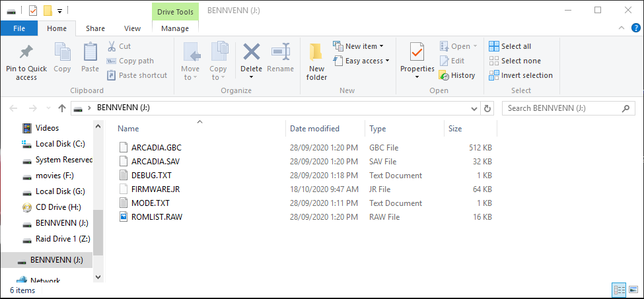
Task: Sort by Date modified column
Action: click(314, 128)
